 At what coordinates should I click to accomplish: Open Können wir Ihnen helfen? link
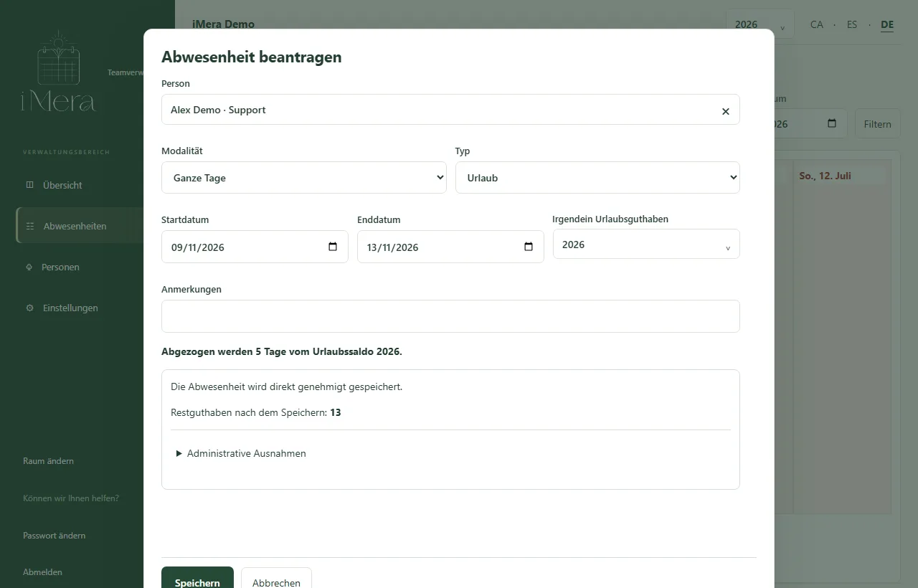(x=71, y=498)
